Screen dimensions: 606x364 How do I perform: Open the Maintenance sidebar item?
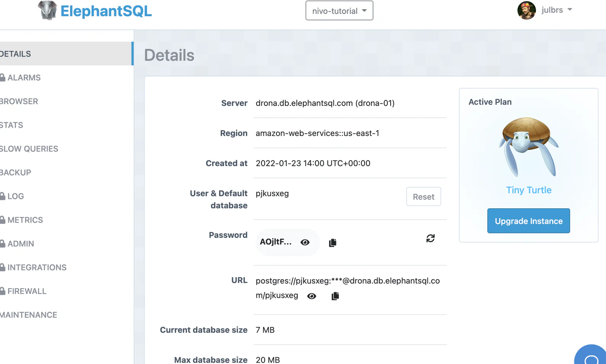(x=28, y=315)
